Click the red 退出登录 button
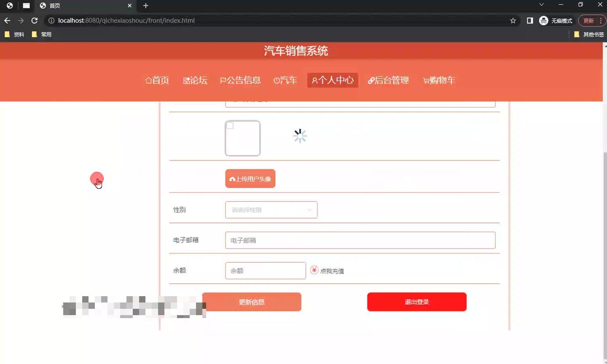The image size is (607, 364). click(x=417, y=302)
